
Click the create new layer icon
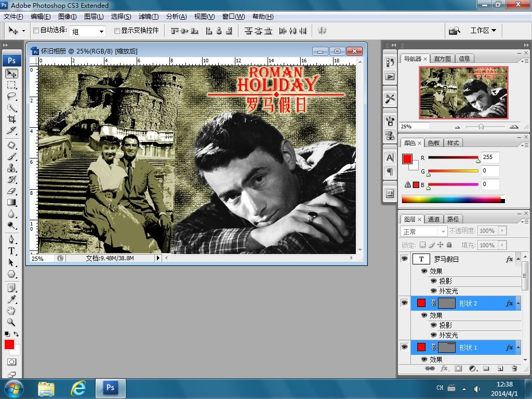click(500, 368)
